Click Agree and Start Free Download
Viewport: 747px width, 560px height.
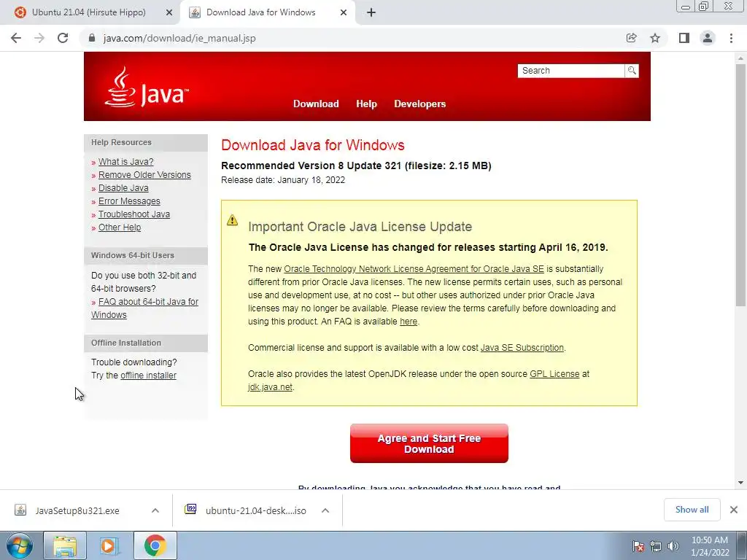point(429,443)
